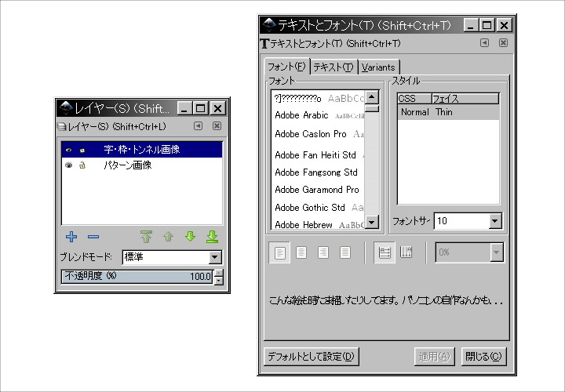Minimize the テキストとフォント window
Viewport: 565px width, 392px height.
tap(471, 25)
